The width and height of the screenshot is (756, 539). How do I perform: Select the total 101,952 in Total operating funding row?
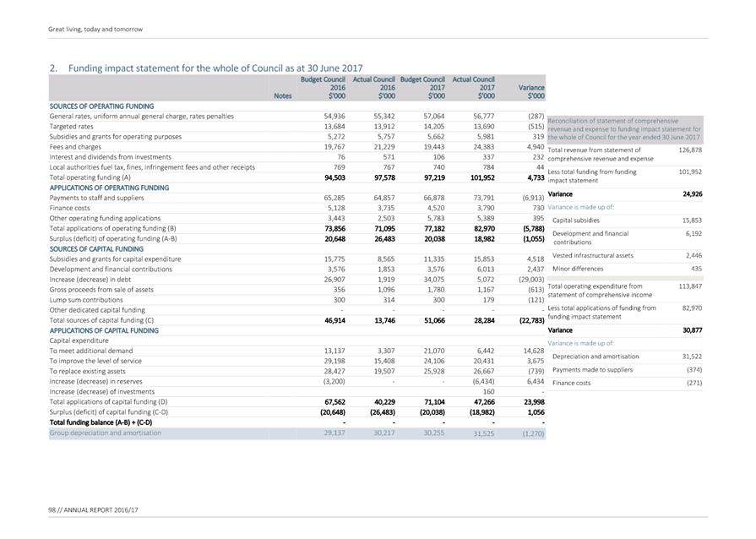tap(482, 177)
